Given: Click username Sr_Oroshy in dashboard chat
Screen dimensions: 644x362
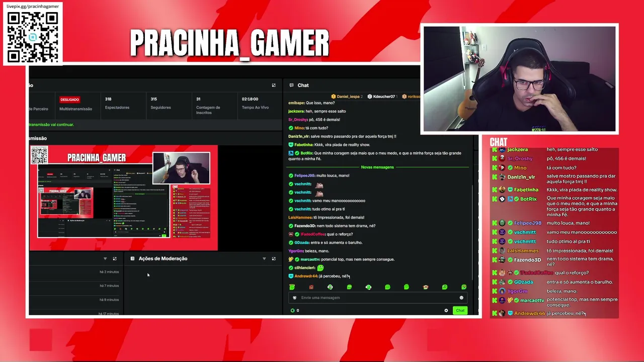Looking at the screenshot, I should [298, 120].
